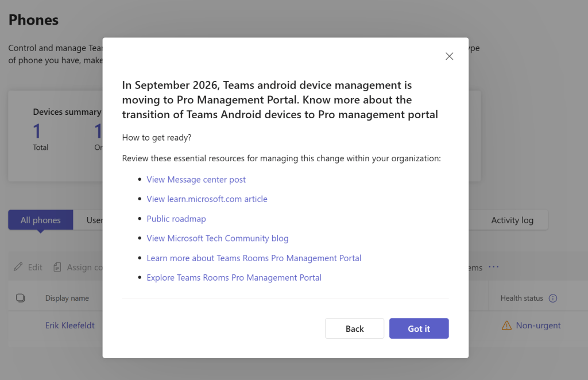Click the Edit label in the toolbar

(x=35, y=267)
